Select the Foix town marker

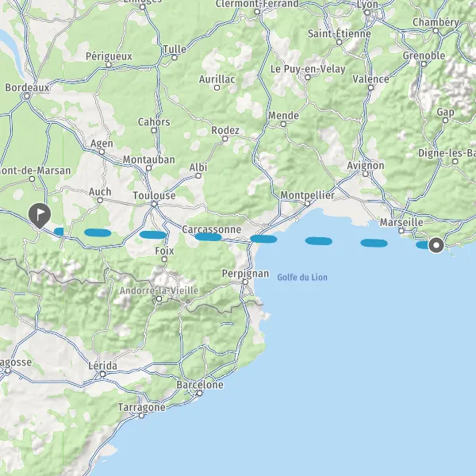coord(164,259)
